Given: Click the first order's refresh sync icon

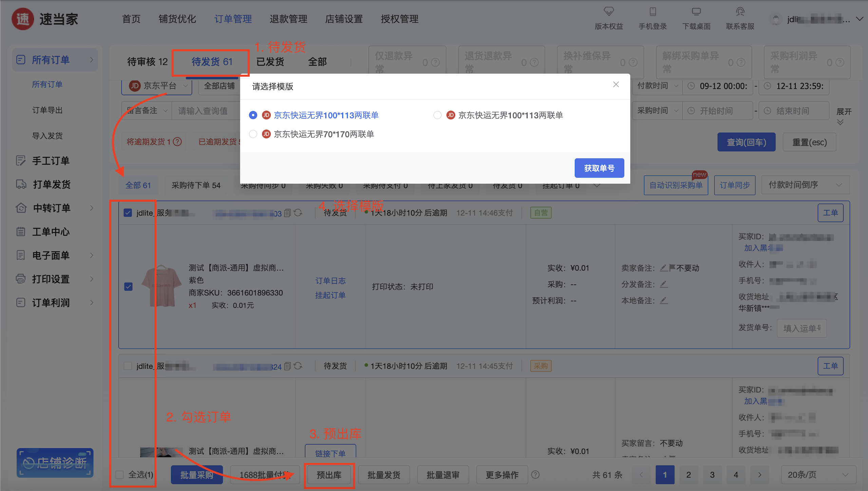Looking at the screenshot, I should click(298, 213).
